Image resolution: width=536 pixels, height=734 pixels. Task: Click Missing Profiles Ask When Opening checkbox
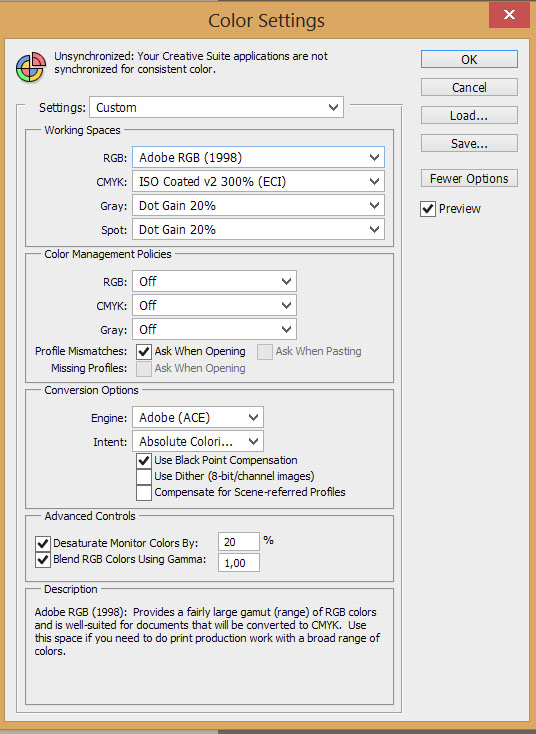click(144, 368)
